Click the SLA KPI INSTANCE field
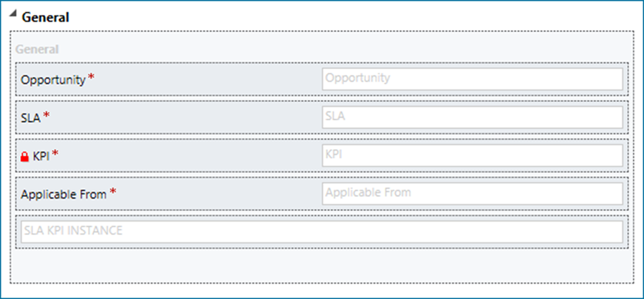 tap(321, 231)
